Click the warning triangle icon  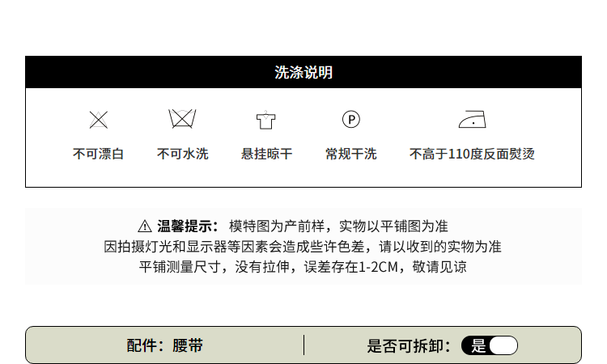144,226
